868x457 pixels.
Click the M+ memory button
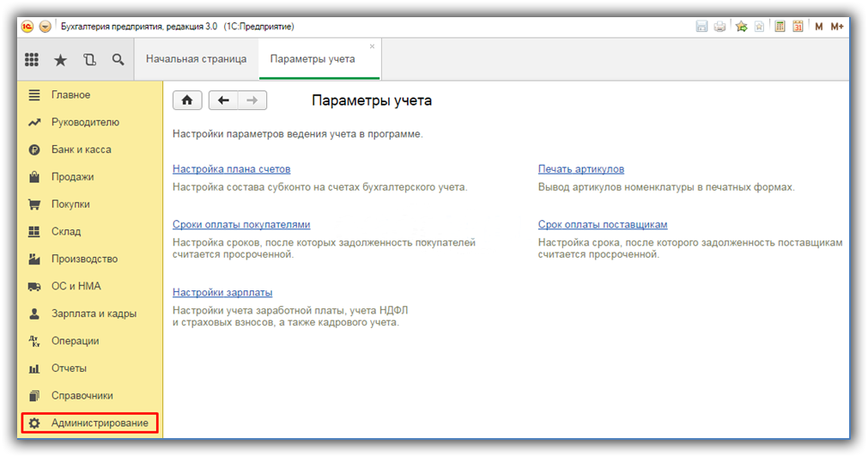point(837,26)
